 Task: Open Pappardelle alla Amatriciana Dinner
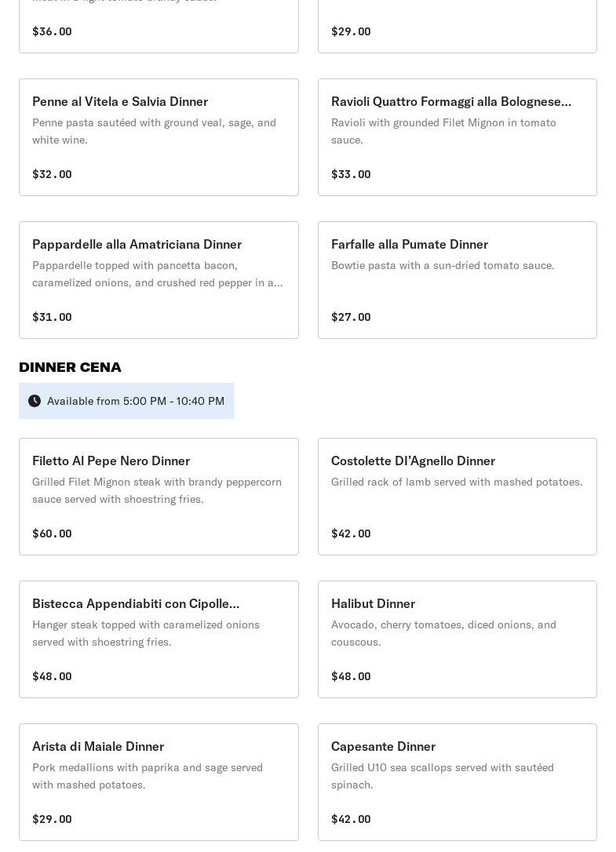point(159,280)
